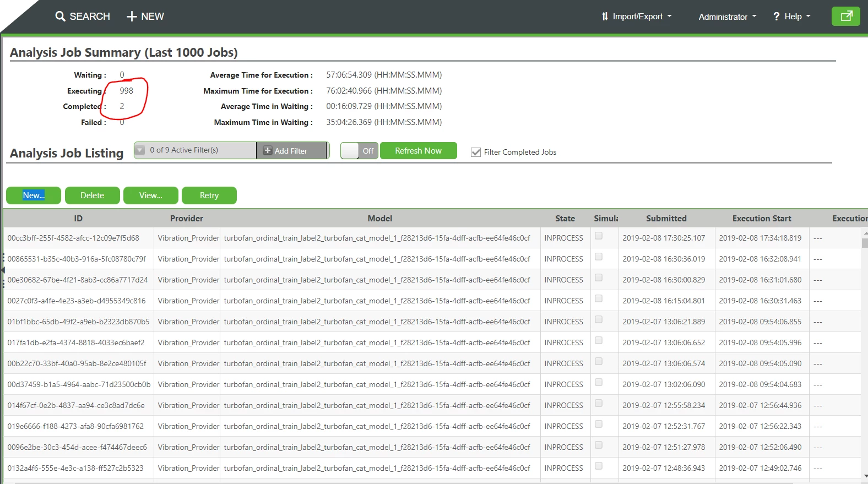Check the Simulated box for job 0027c0f3
Image resolution: width=868 pixels, height=484 pixels.
tap(599, 298)
